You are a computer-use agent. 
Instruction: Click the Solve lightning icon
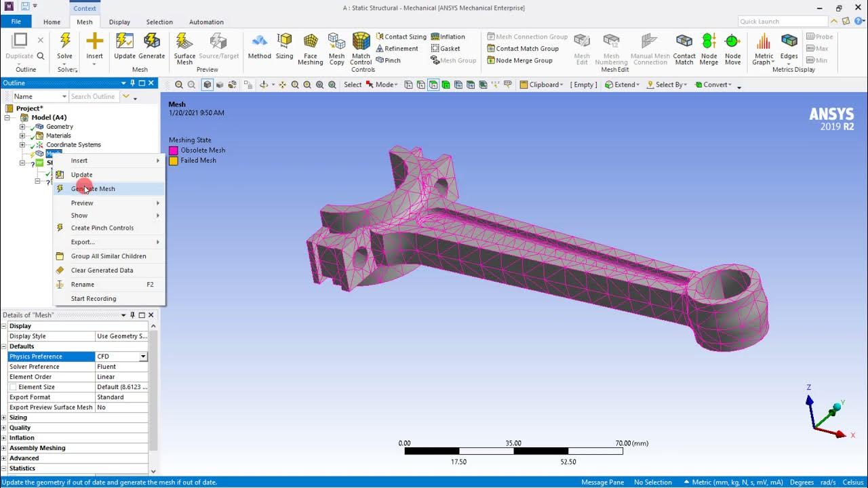64,42
